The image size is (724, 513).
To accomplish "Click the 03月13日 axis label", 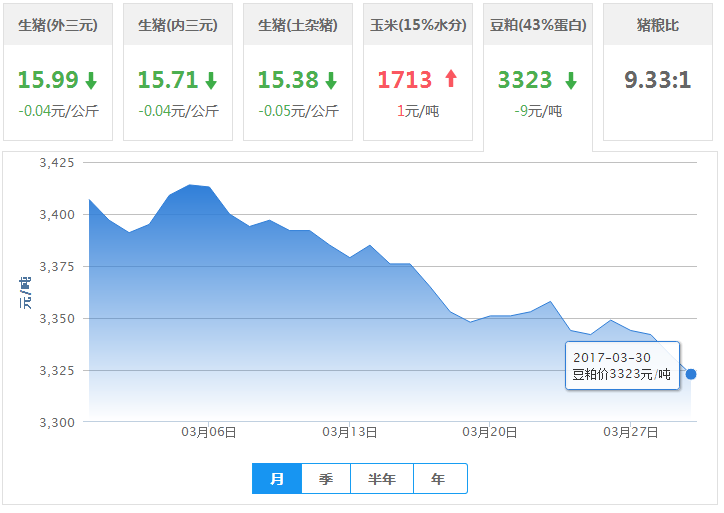I will (x=350, y=432).
